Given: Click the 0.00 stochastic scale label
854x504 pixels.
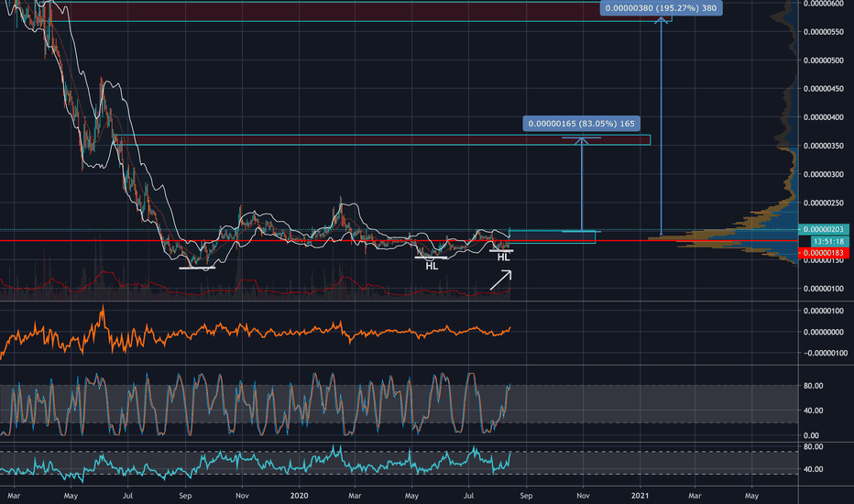Looking at the screenshot, I should pyautogui.click(x=811, y=435).
